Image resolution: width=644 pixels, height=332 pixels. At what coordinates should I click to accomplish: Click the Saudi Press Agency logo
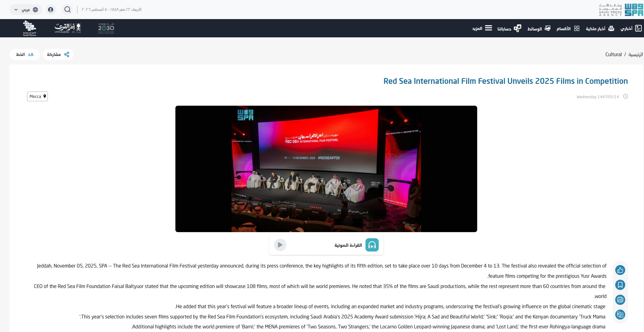click(621, 10)
